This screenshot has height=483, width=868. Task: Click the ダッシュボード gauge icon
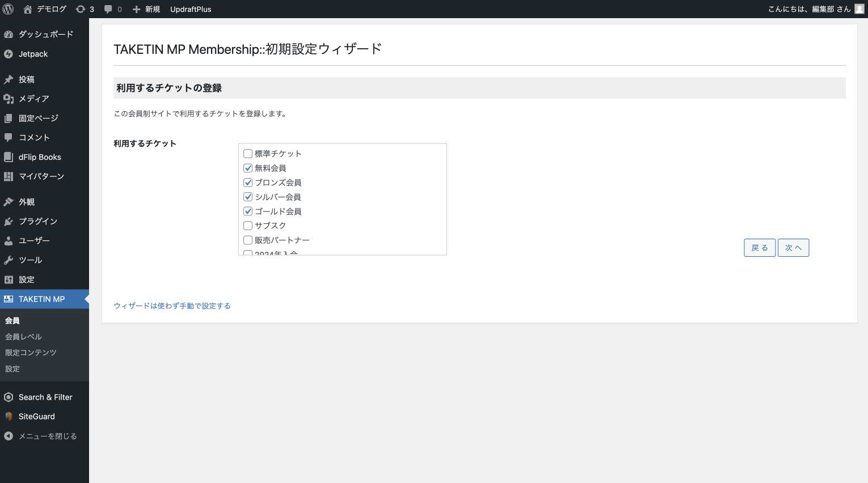tap(9, 35)
